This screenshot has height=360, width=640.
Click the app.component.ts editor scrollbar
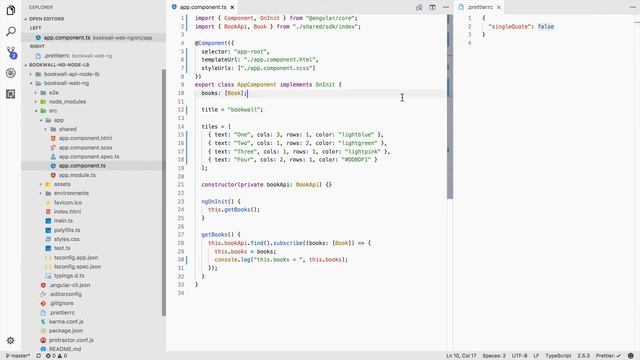coord(450,107)
